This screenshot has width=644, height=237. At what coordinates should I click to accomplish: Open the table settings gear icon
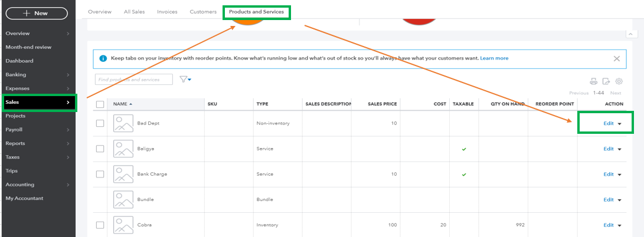pyautogui.click(x=619, y=81)
